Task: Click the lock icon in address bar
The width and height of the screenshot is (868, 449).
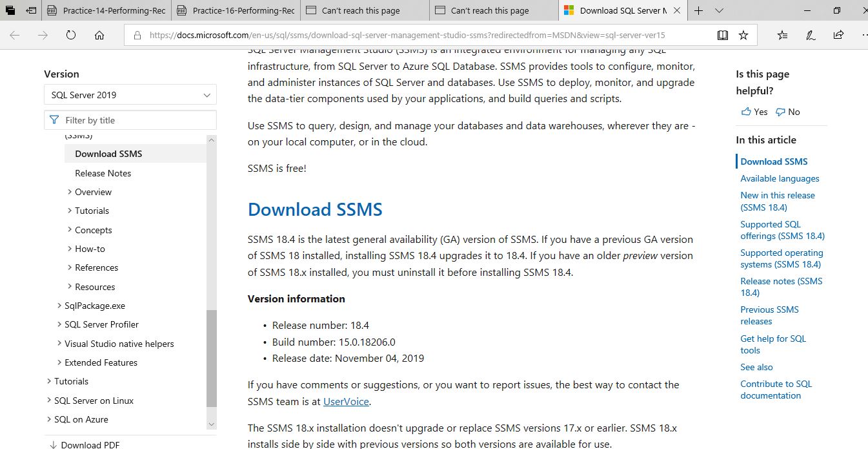Action: [x=137, y=36]
